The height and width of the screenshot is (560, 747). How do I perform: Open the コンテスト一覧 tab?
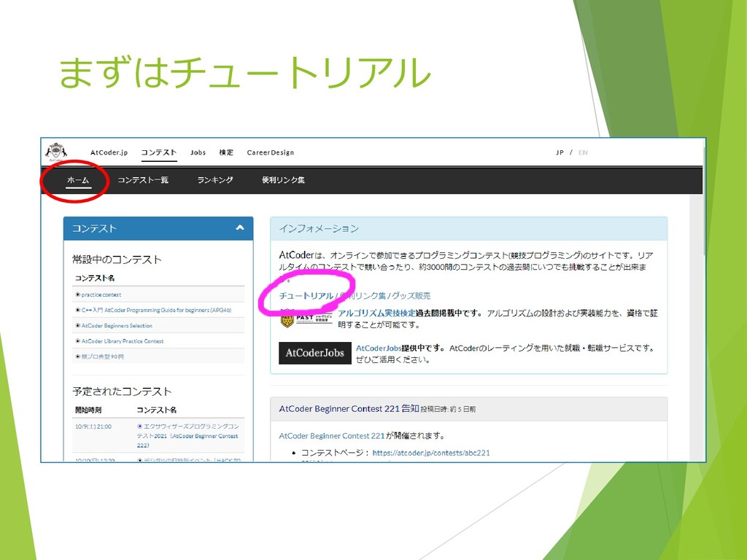tap(143, 180)
